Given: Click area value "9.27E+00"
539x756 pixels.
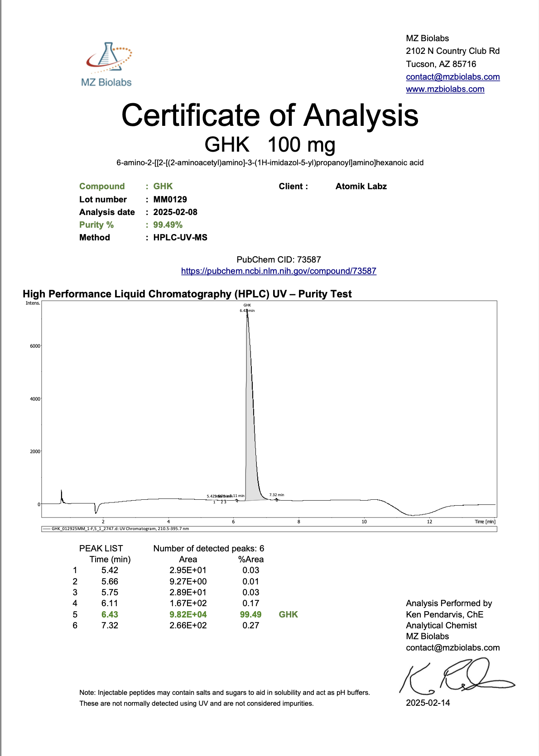Looking at the screenshot, I should click(x=188, y=581).
